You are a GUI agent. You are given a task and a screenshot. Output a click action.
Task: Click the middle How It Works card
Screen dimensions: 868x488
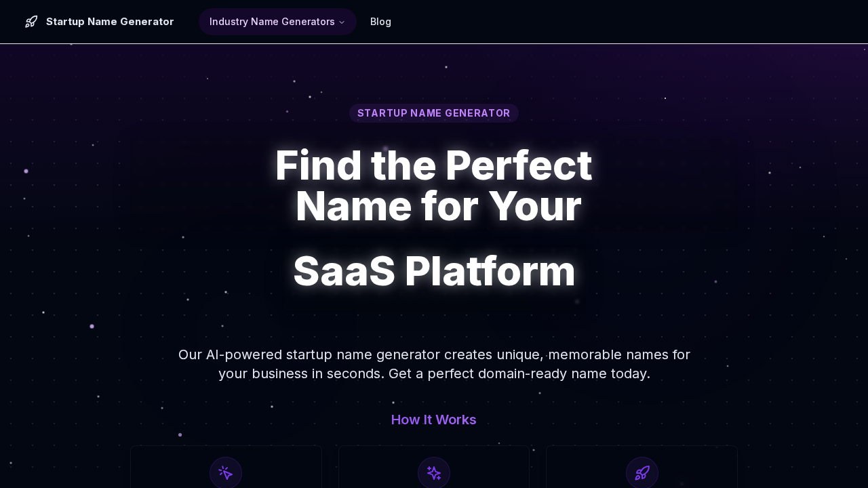click(x=434, y=466)
